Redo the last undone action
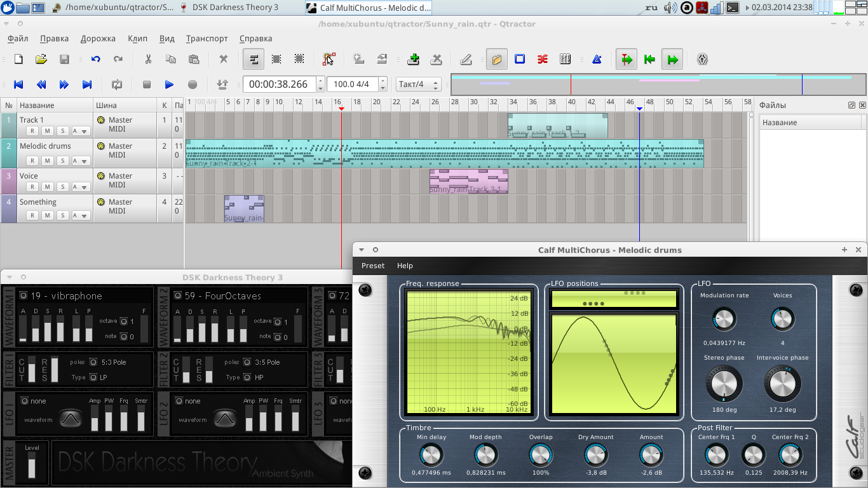Screen dimensions: 868x488 [118, 59]
